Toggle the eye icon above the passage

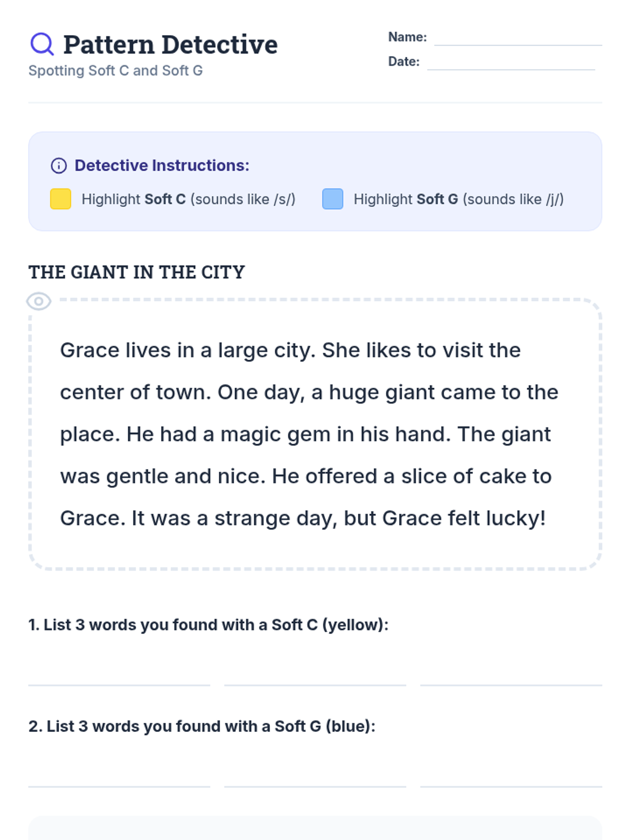(x=39, y=301)
